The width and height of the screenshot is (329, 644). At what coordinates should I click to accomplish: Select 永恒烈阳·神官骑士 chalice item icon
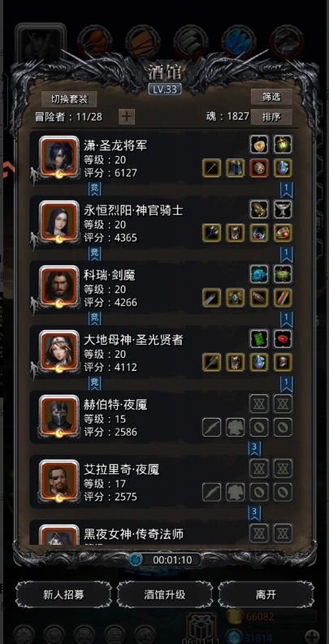click(x=283, y=209)
